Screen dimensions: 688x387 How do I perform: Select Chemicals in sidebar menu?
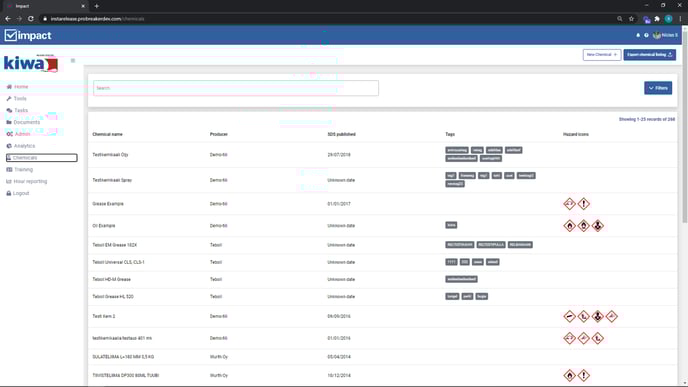(x=42, y=158)
